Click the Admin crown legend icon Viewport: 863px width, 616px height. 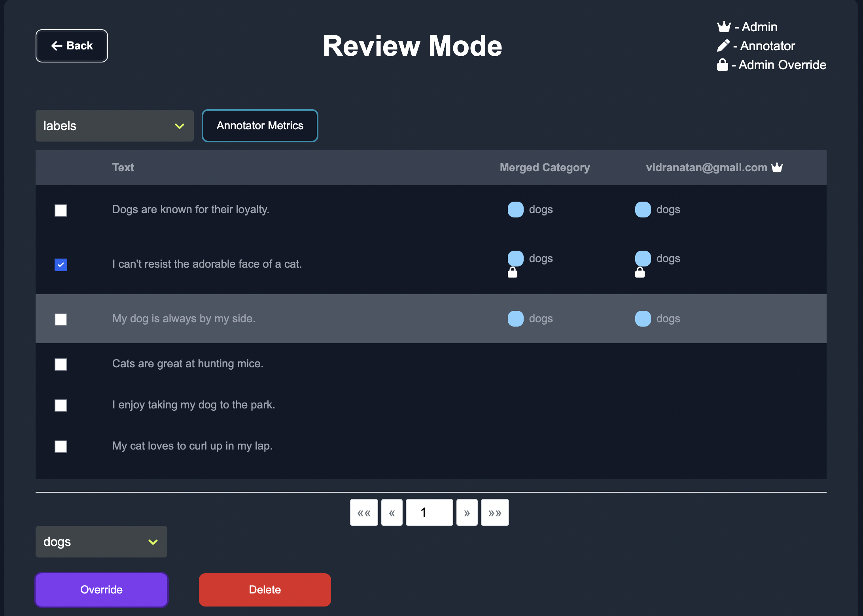(x=724, y=27)
